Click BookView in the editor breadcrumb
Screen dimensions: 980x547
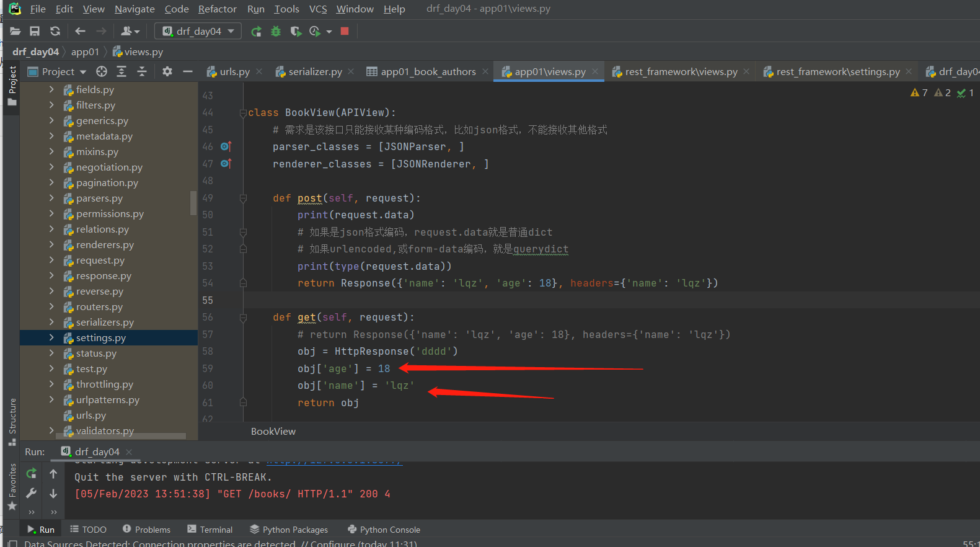pyautogui.click(x=273, y=432)
